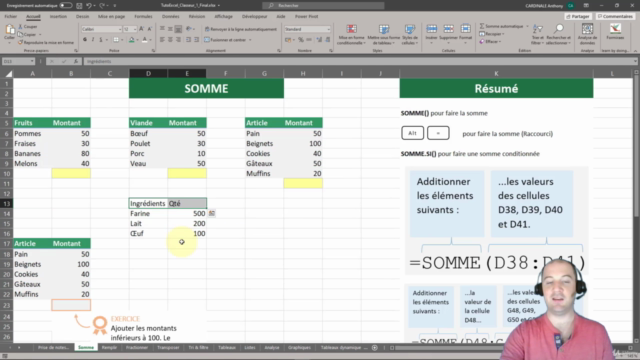640x360 pixels.
Task: Click the align top icon
Action: [162, 29]
